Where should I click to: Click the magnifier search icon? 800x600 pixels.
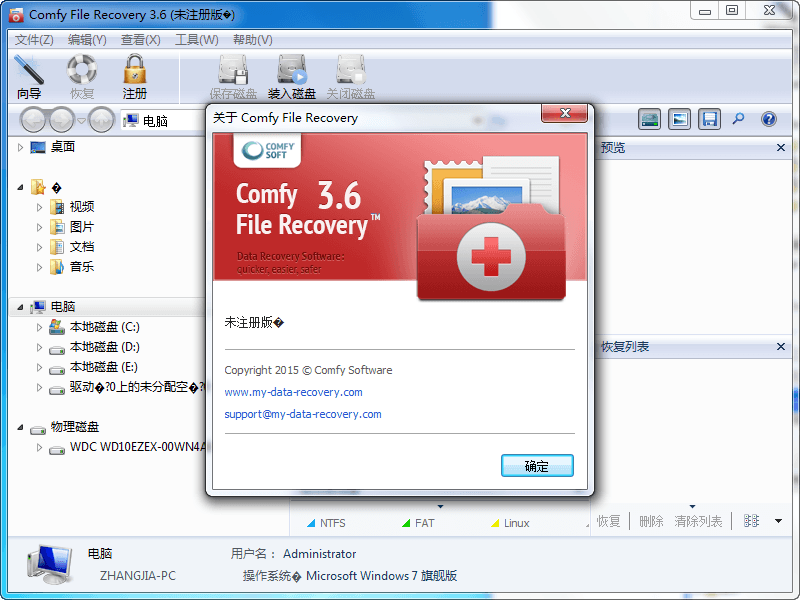click(x=738, y=119)
